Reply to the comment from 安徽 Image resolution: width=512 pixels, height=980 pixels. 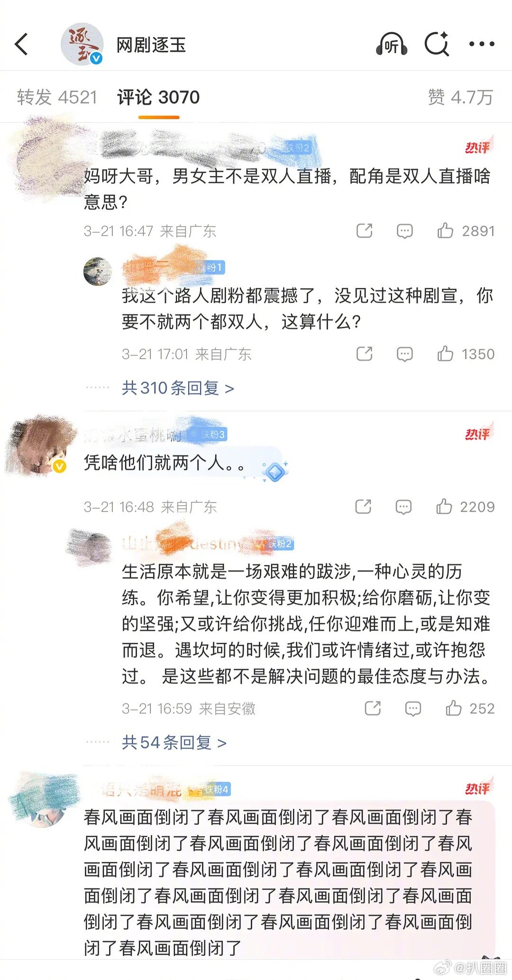pyautogui.click(x=413, y=709)
